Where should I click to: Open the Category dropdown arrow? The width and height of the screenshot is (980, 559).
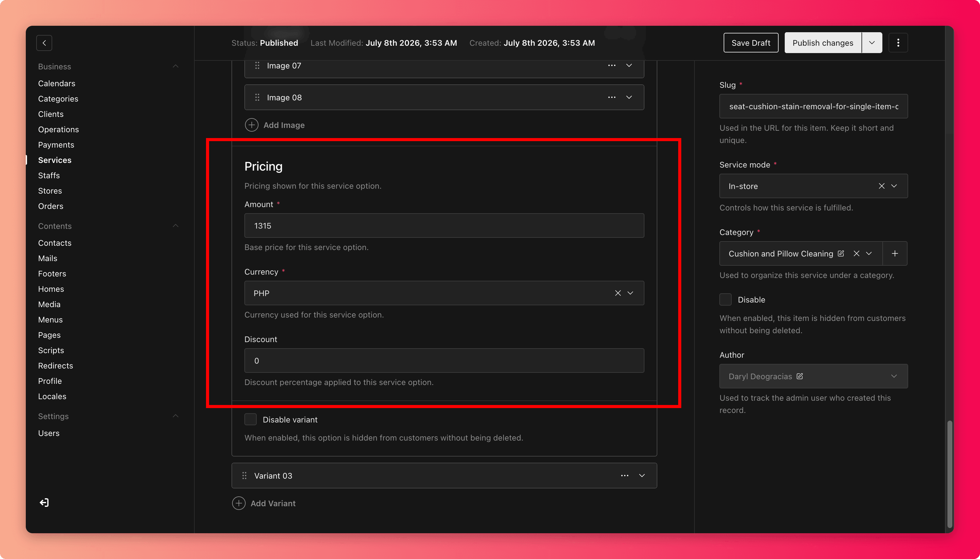pyautogui.click(x=869, y=253)
